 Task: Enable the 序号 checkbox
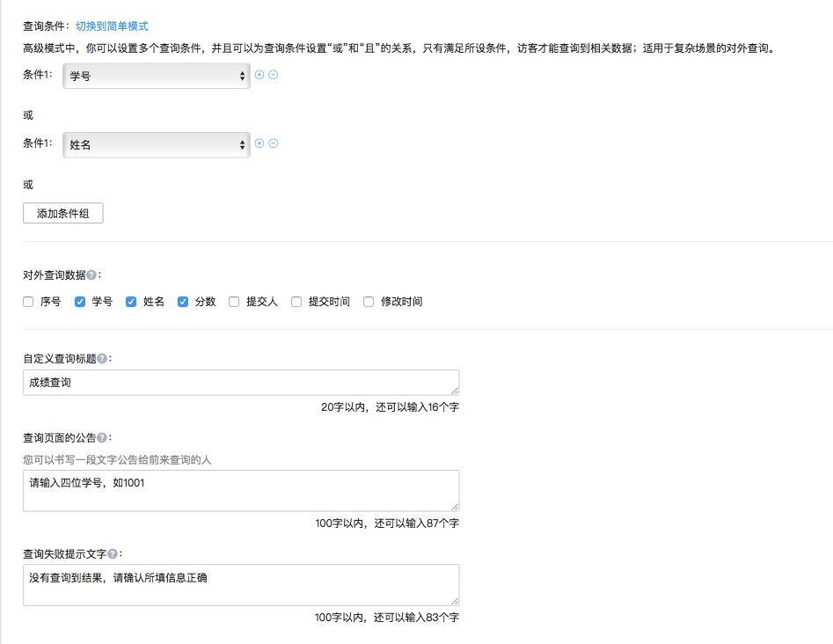[29, 302]
